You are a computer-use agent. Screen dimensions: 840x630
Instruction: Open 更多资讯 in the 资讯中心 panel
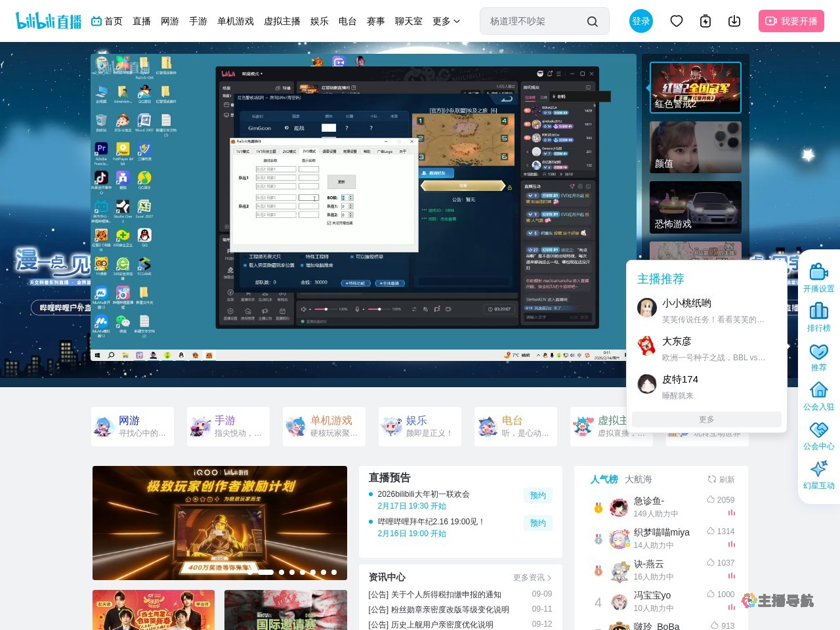[530, 577]
